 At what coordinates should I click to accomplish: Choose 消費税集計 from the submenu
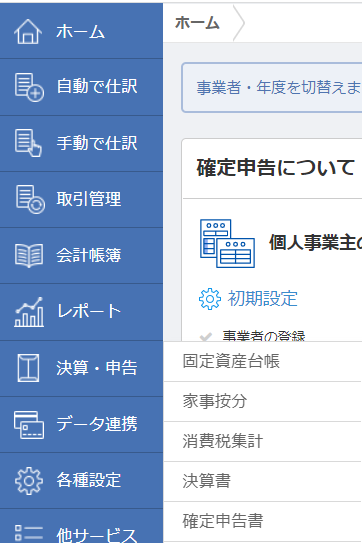click(262, 442)
